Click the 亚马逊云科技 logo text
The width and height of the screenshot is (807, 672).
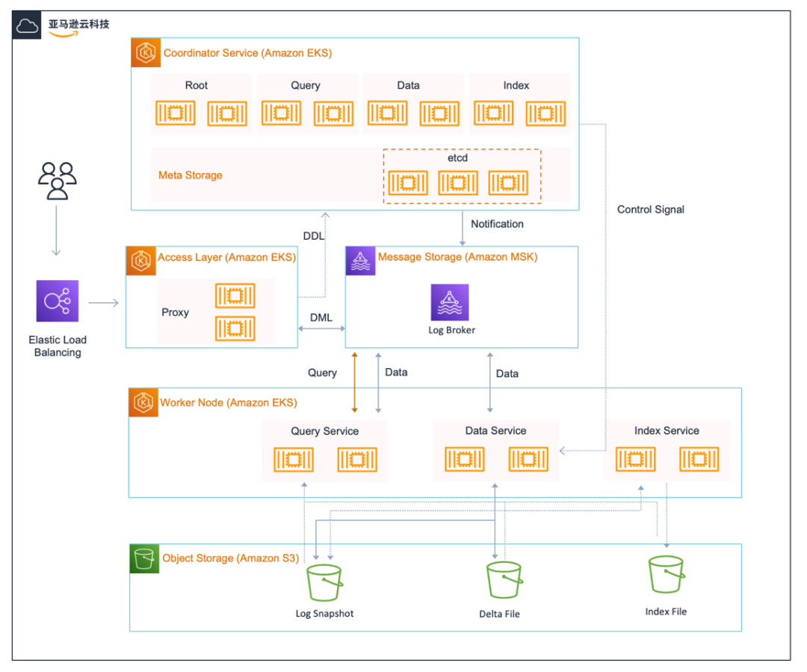click(x=78, y=24)
